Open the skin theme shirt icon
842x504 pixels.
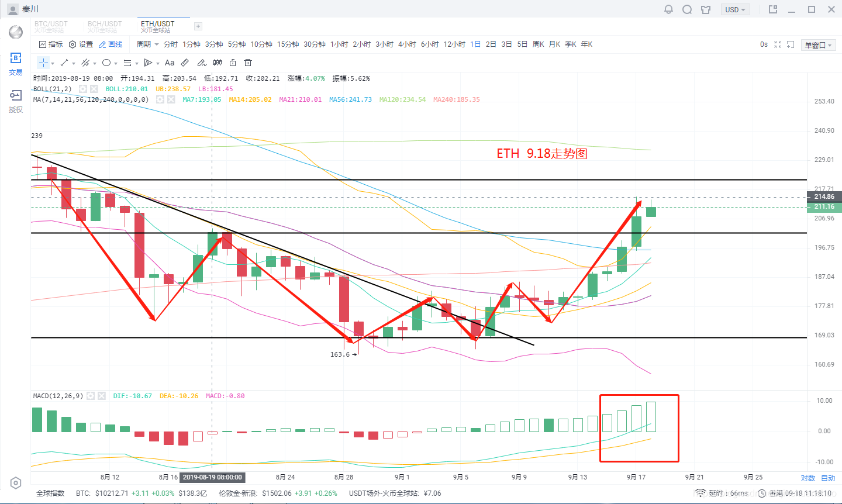706,9
